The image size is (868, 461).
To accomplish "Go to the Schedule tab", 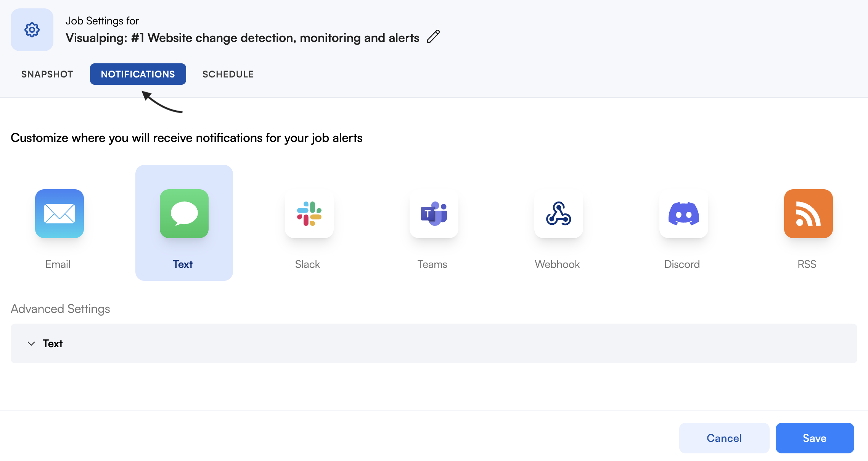I will point(228,74).
